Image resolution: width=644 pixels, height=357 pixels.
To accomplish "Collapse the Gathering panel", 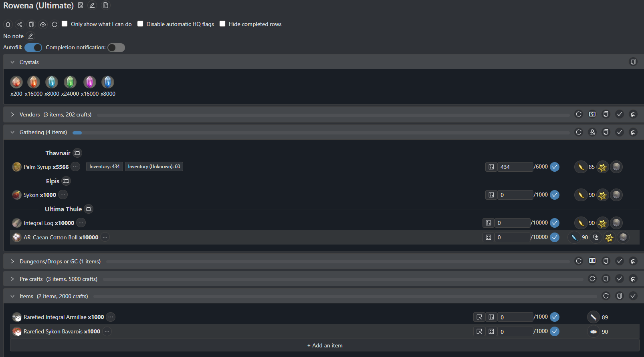I will tap(12, 132).
